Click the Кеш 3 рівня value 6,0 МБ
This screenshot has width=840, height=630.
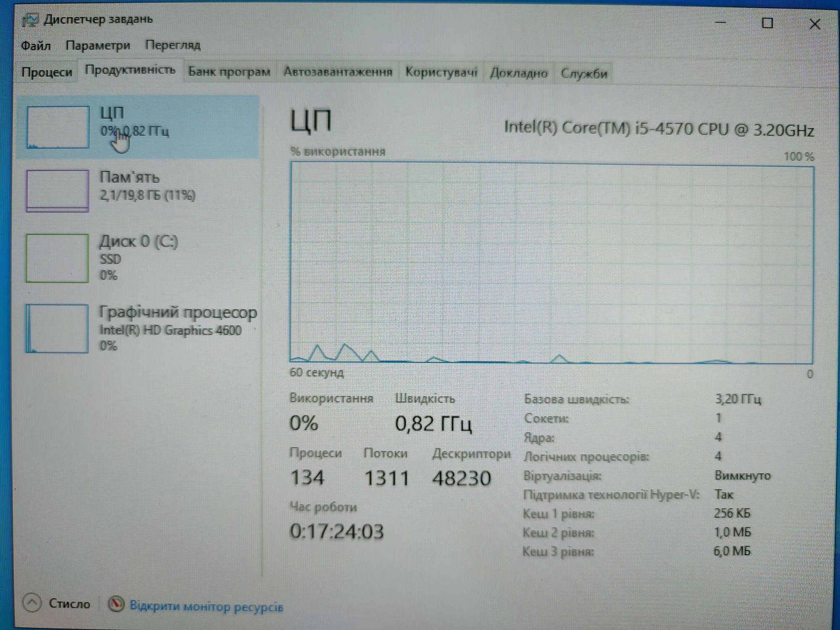click(x=732, y=551)
